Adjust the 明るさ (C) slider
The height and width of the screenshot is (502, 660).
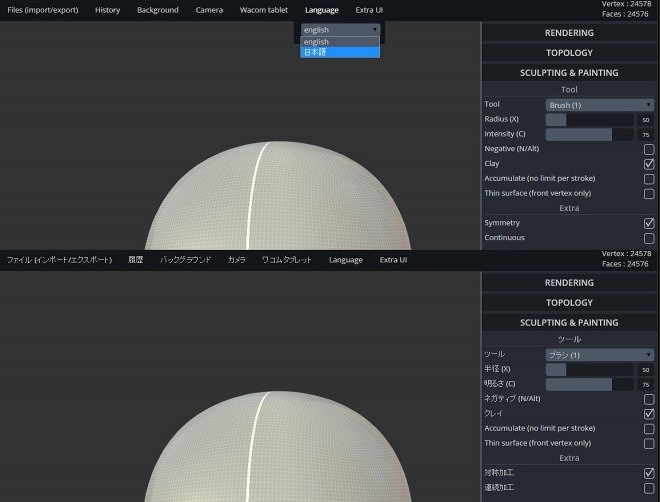[590, 384]
